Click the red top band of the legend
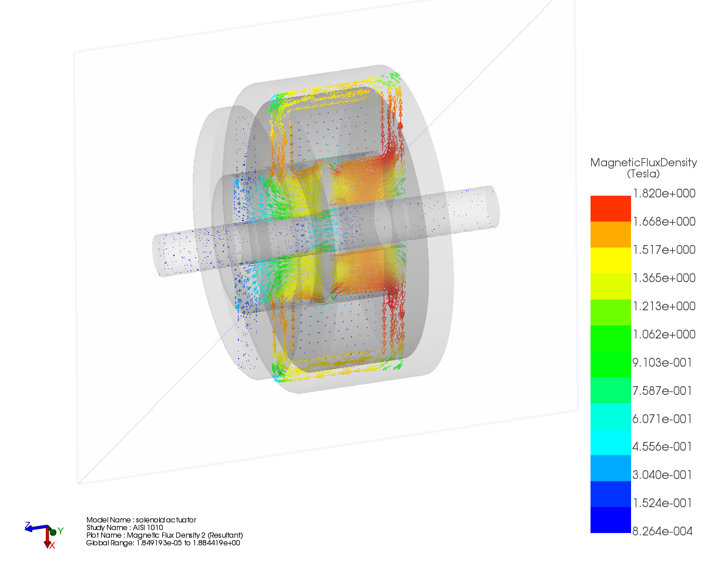 610,208
